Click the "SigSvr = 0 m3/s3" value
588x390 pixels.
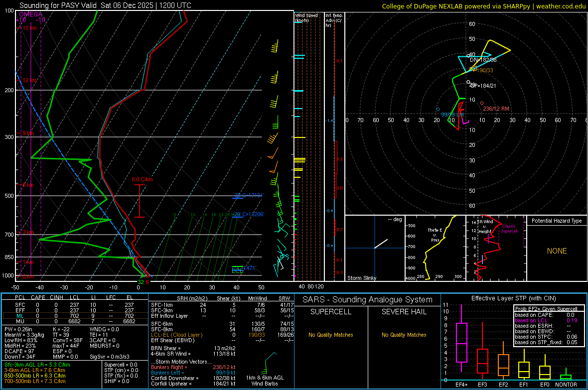110,357
